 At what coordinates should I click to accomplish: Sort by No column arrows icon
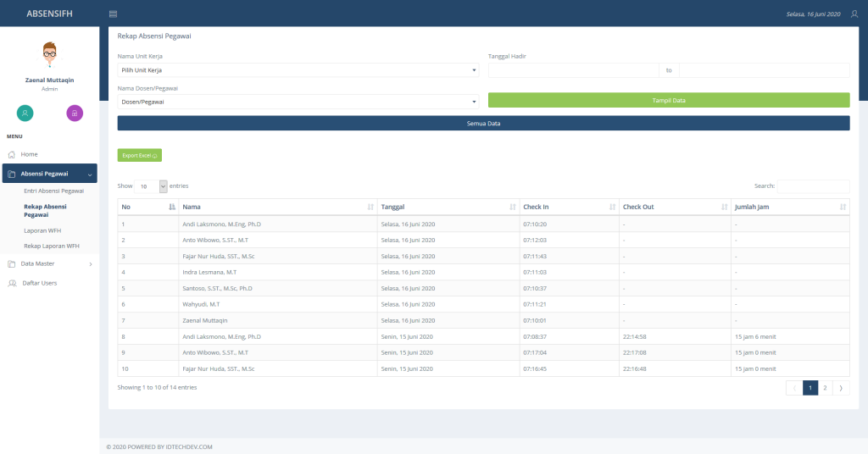click(x=172, y=207)
